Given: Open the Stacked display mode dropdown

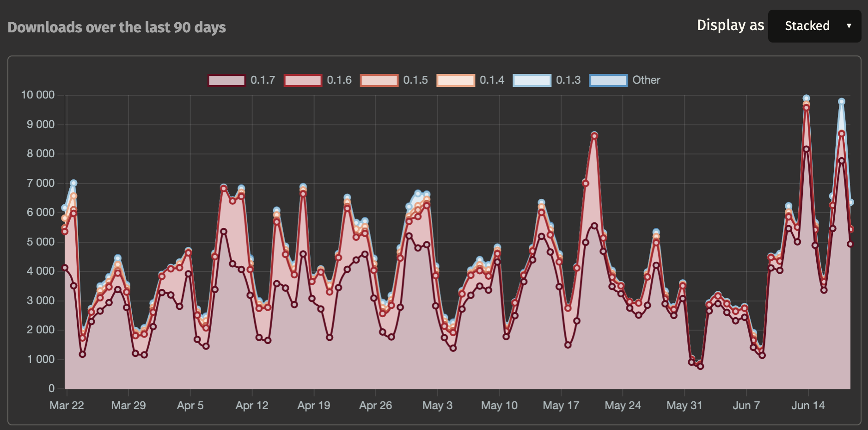Looking at the screenshot, I should (814, 26).
